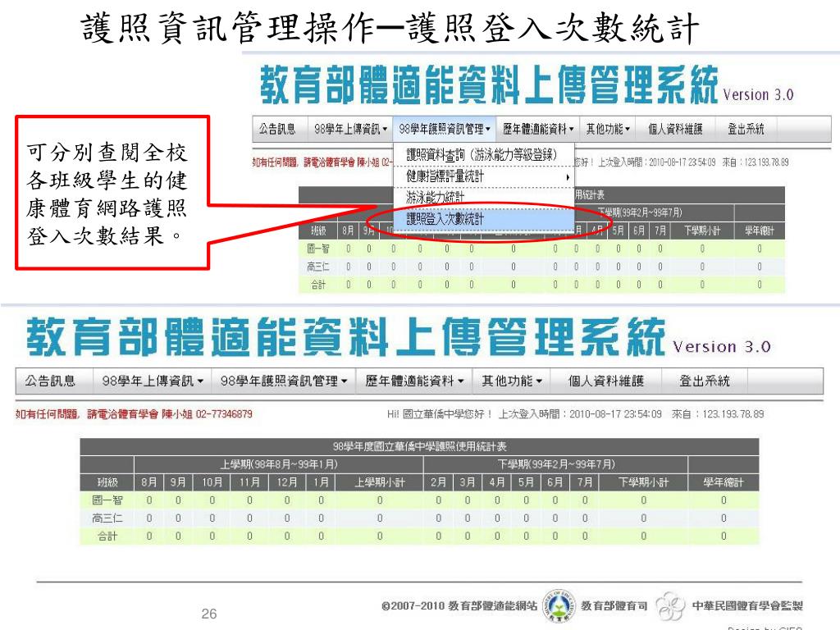Click 下學期小計 column header in lower table
840x630 pixels.
pyautogui.click(x=643, y=482)
